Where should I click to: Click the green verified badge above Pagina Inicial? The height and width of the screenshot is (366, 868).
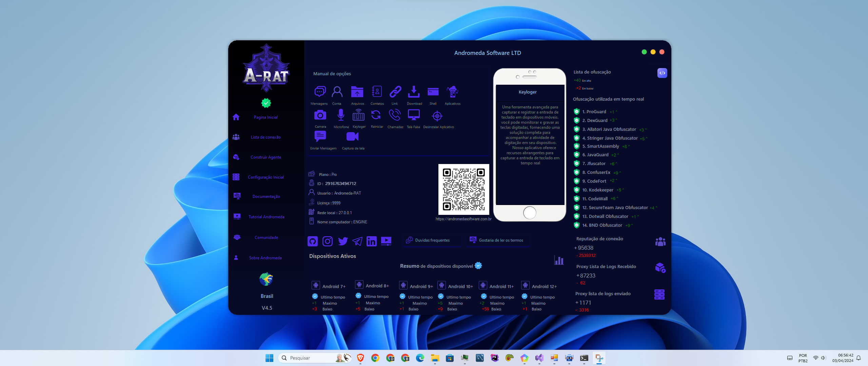point(267,102)
